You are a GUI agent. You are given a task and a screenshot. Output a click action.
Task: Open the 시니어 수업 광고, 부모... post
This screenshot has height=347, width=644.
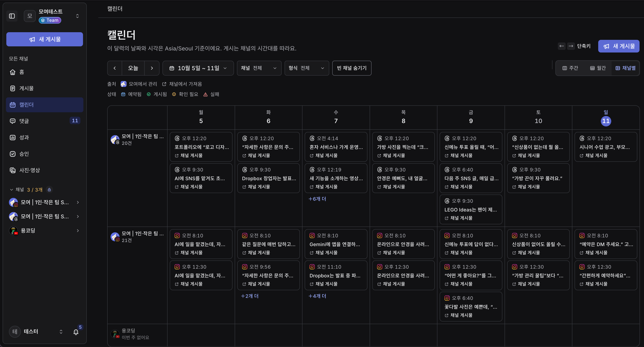click(606, 147)
